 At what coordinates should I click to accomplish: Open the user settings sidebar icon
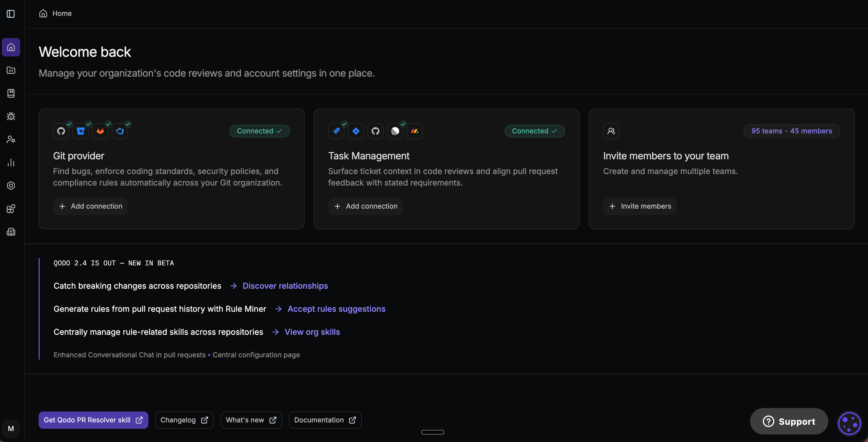pos(11,139)
